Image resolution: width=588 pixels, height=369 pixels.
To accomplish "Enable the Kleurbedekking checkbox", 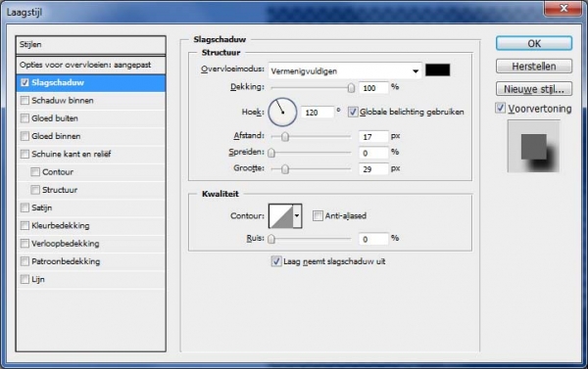I will coord(24,225).
